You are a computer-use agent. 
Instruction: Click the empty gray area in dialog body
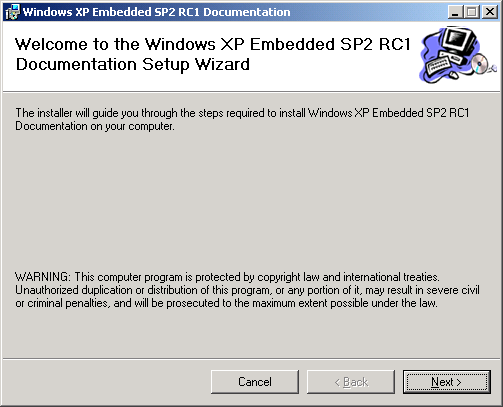(251, 200)
